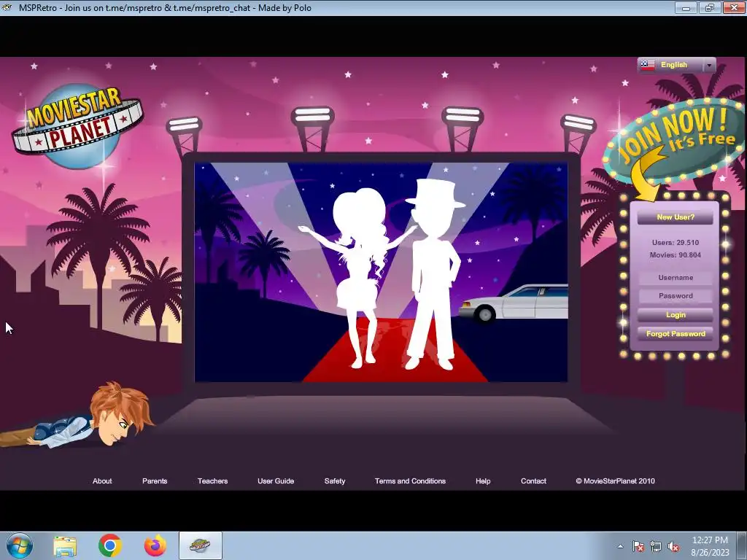The height and width of the screenshot is (560, 747).
Task: Open the Help footer link
Action: coord(483,481)
